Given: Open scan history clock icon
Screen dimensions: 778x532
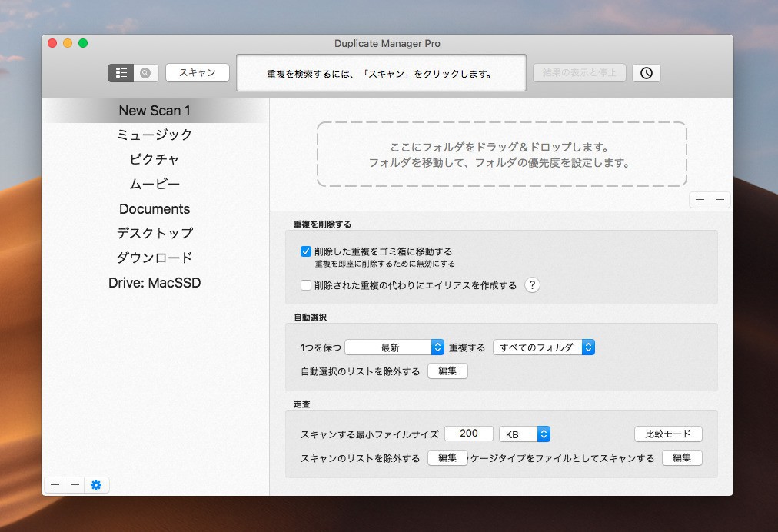Looking at the screenshot, I should [x=646, y=73].
